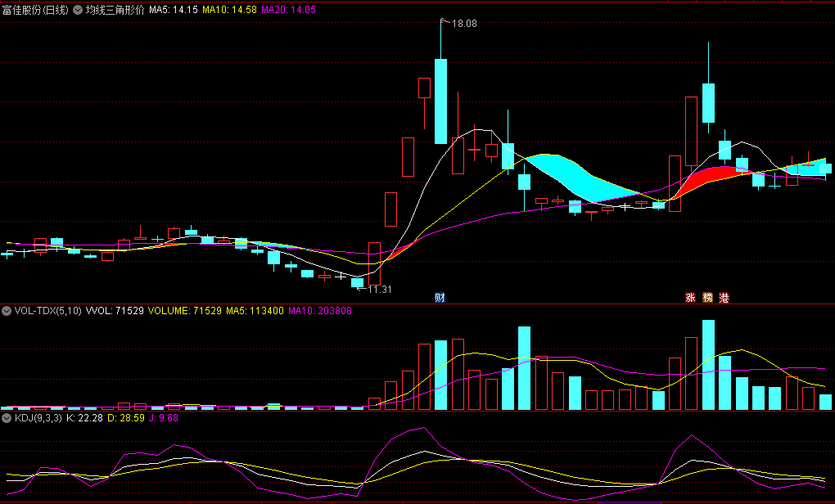Select the volume MA10: 203808 value
835x504 pixels.
320,311
